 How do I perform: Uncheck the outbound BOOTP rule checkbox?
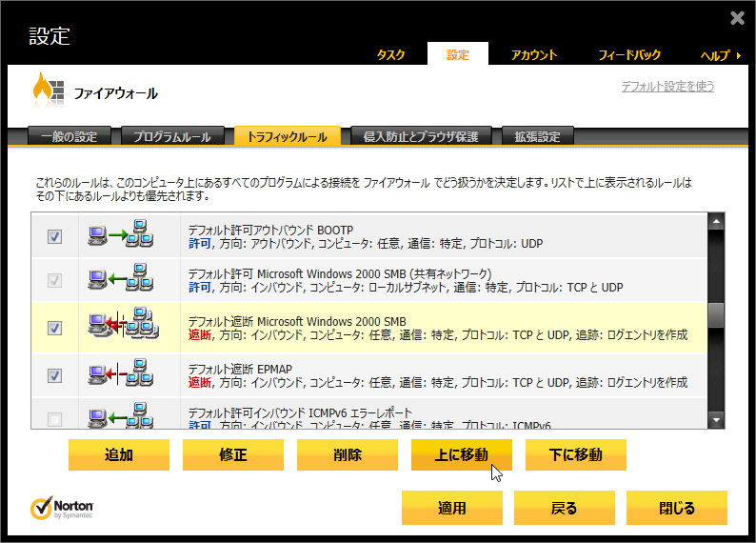pyautogui.click(x=54, y=236)
